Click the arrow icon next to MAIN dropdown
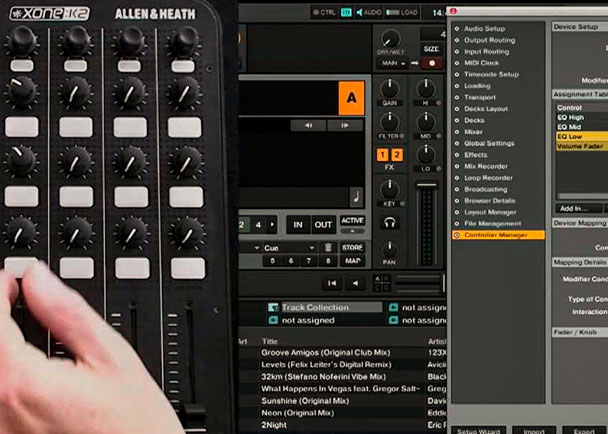This screenshot has width=608, height=434. click(415, 63)
